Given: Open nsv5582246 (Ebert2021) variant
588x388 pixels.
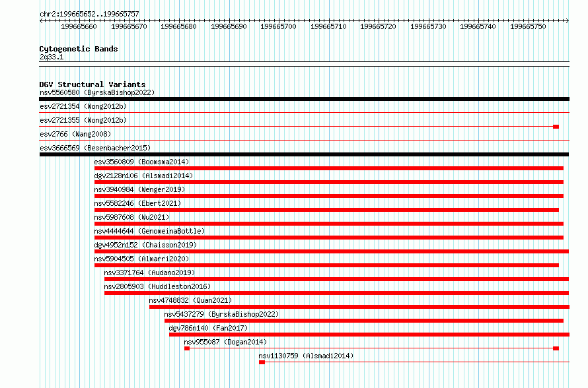Looking at the screenshot, I should [x=137, y=203].
